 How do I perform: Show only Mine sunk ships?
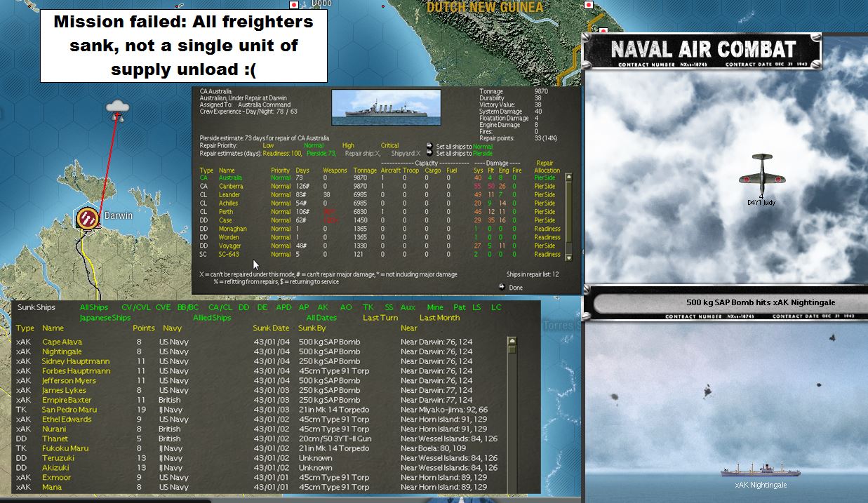(436, 308)
